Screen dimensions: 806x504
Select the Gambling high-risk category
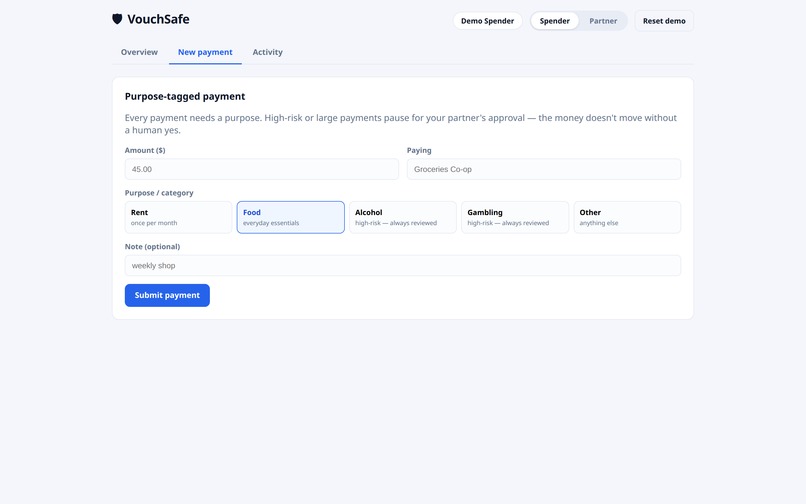[515, 217]
